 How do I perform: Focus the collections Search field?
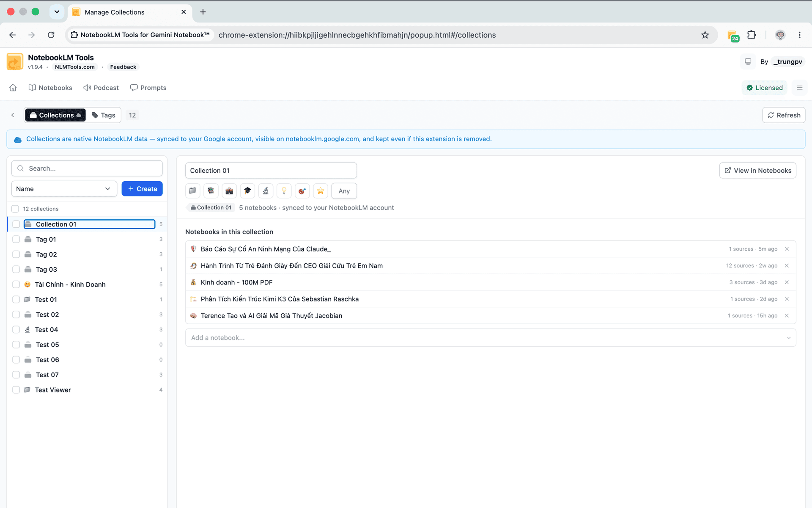[87, 168]
